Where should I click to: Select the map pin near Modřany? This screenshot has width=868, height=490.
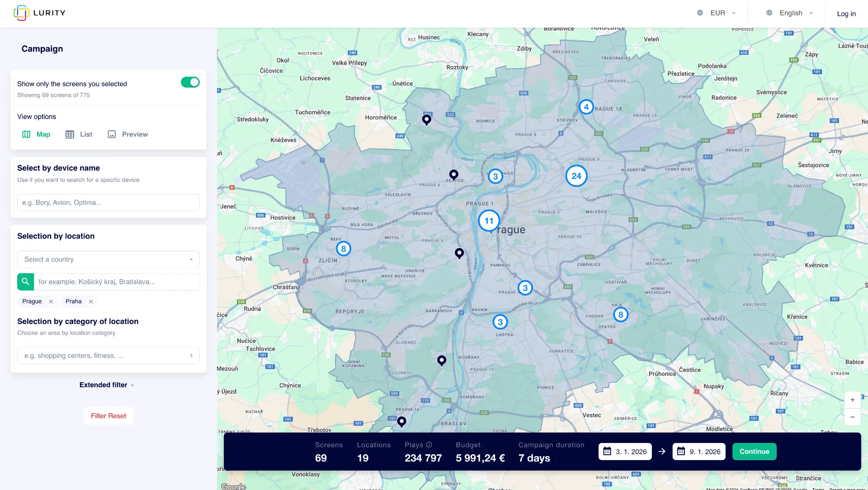(442, 360)
